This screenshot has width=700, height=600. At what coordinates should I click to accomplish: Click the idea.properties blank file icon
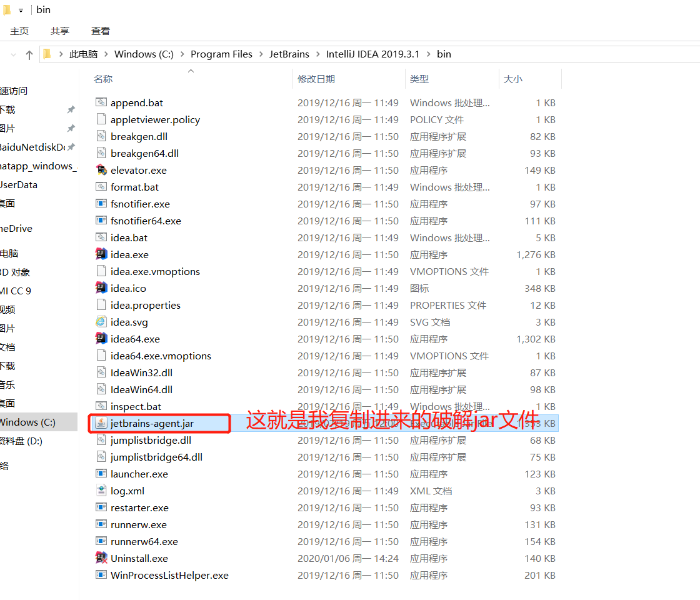coord(101,305)
